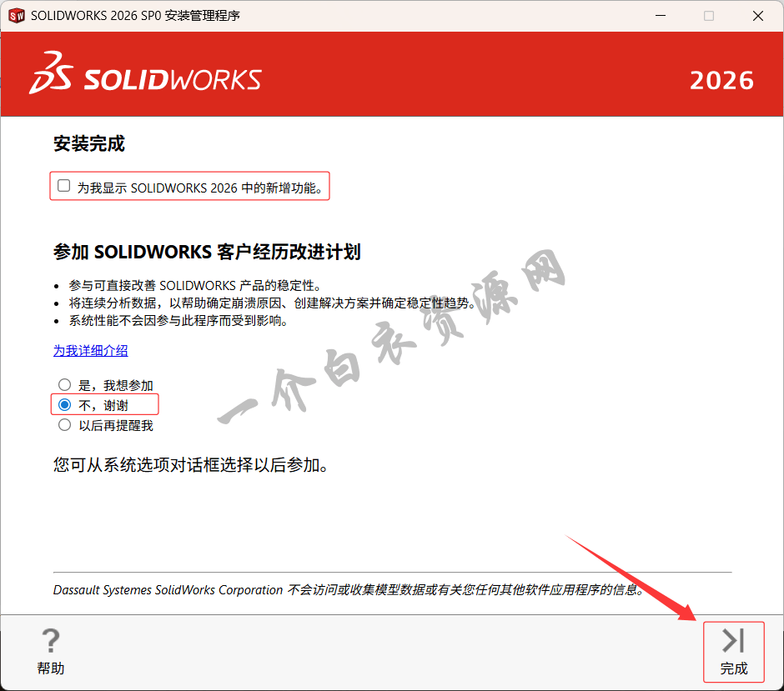Enable showing SOLIDWORKS 2026 new features checkbox
Image resolution: width=784 pixels, height=691 pixels.
tap(64, 186)
